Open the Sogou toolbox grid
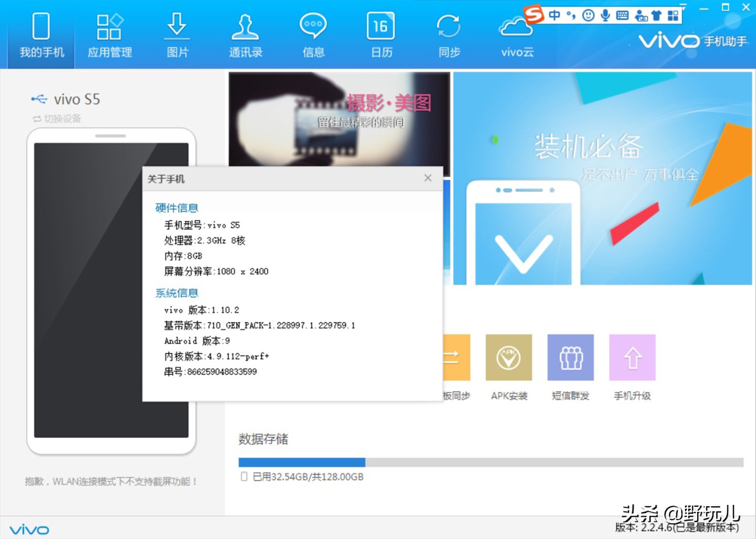This screenshot has width=756, height=539. point(673,15)
